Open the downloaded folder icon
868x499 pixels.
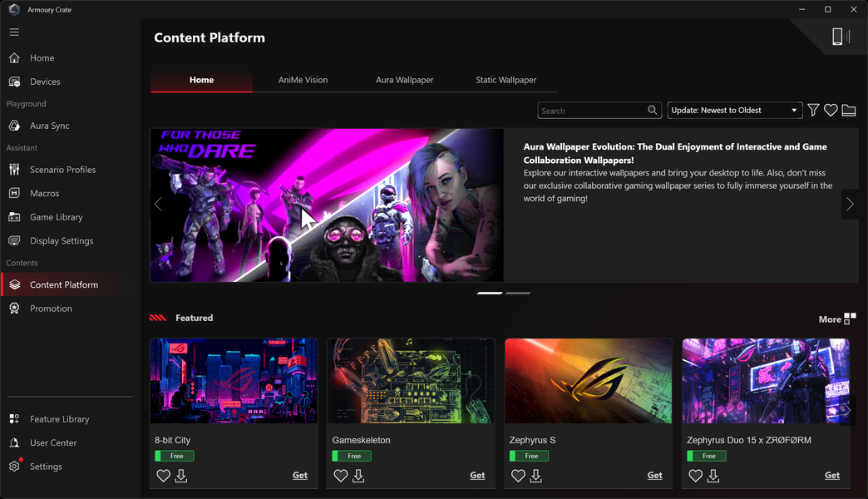coord(849,111)
